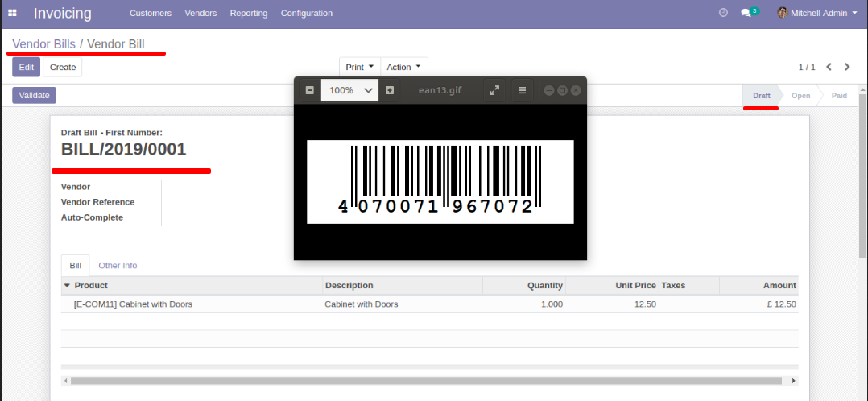Go to next record arrow

coord(847,67)
